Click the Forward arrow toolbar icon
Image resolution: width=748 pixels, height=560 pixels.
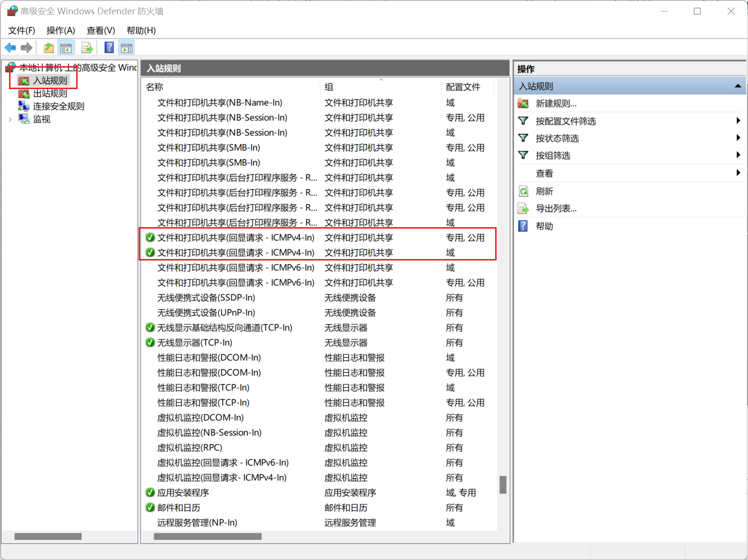27,48
